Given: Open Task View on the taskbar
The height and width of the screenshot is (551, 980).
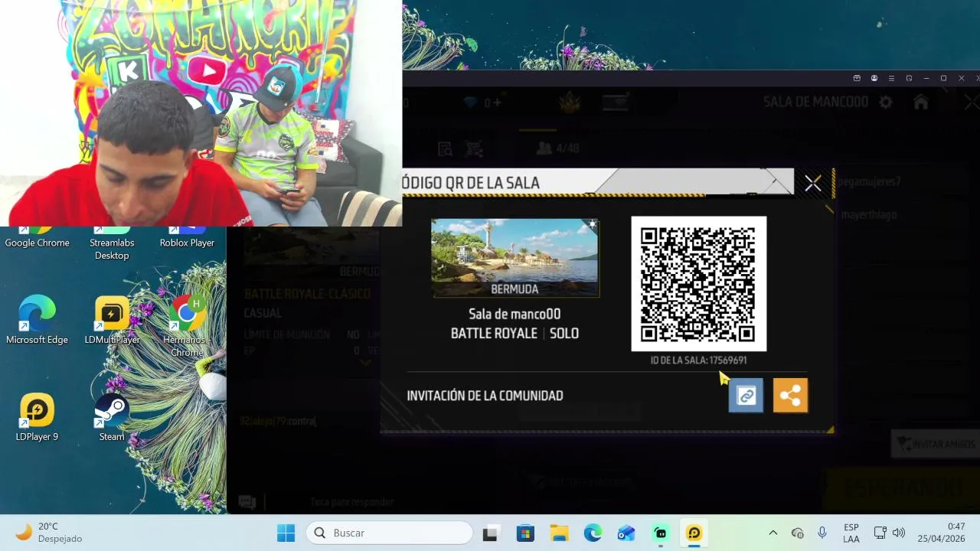Looking at the screenshot, I should tap(490, 533).
